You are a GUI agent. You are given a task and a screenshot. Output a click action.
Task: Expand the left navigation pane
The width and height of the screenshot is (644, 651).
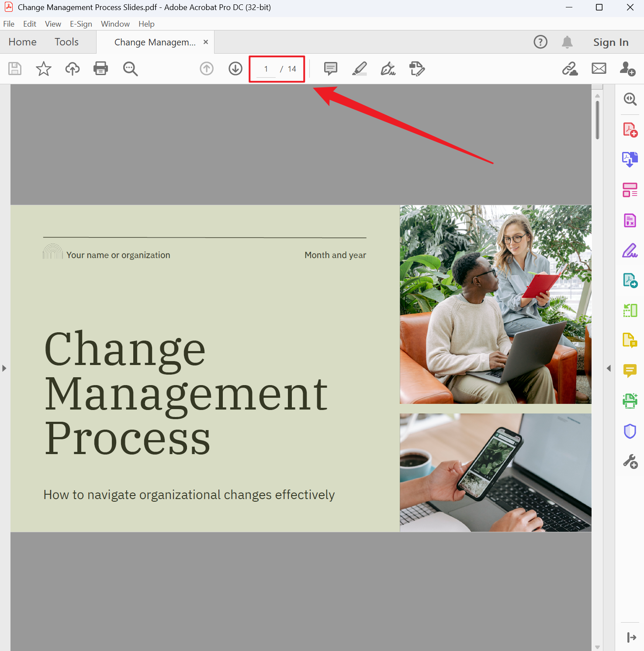4,368
